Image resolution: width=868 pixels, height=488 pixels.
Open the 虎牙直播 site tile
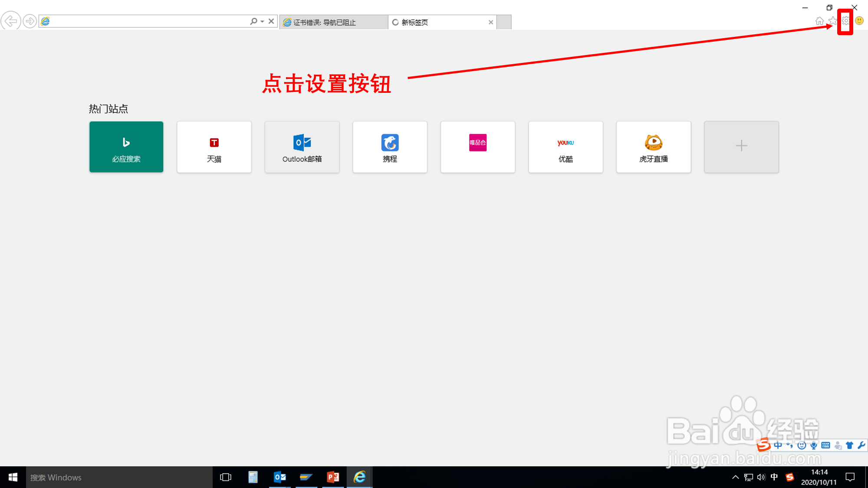pos(654,147)
